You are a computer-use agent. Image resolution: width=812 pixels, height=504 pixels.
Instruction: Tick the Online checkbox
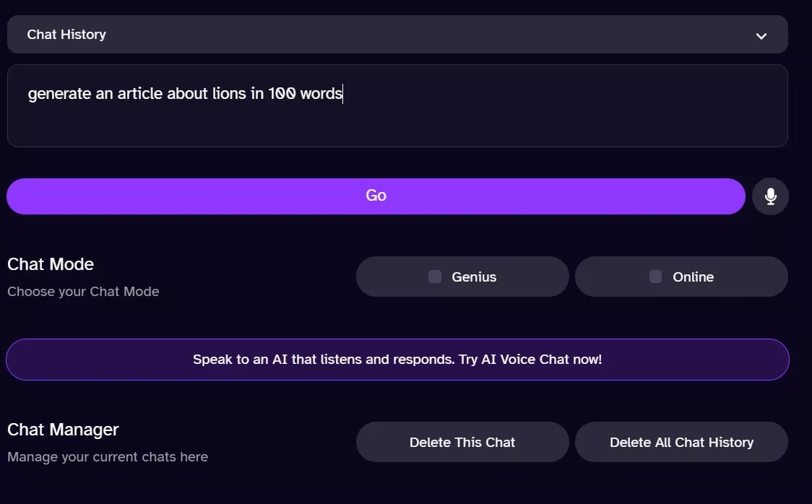655,277
